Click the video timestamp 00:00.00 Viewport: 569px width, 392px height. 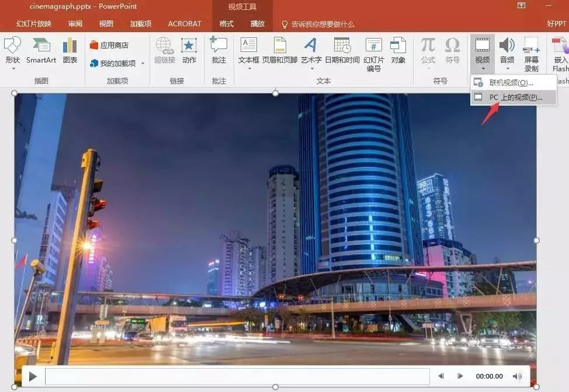coord(489,376)
